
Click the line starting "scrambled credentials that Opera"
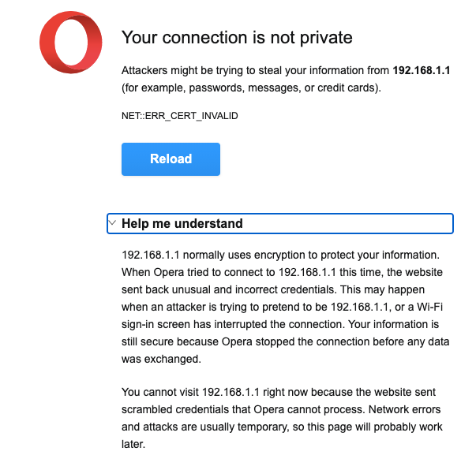click(x=280, y=409)
